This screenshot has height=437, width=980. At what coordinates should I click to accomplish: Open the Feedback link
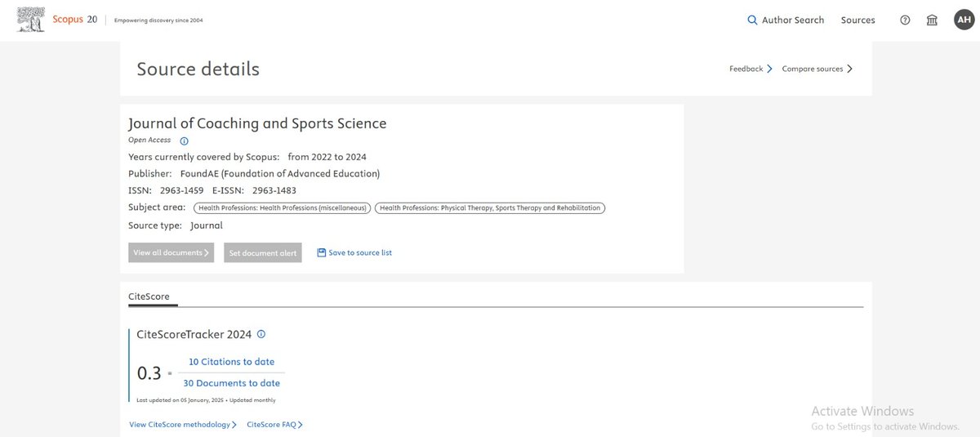coord(746,69)
